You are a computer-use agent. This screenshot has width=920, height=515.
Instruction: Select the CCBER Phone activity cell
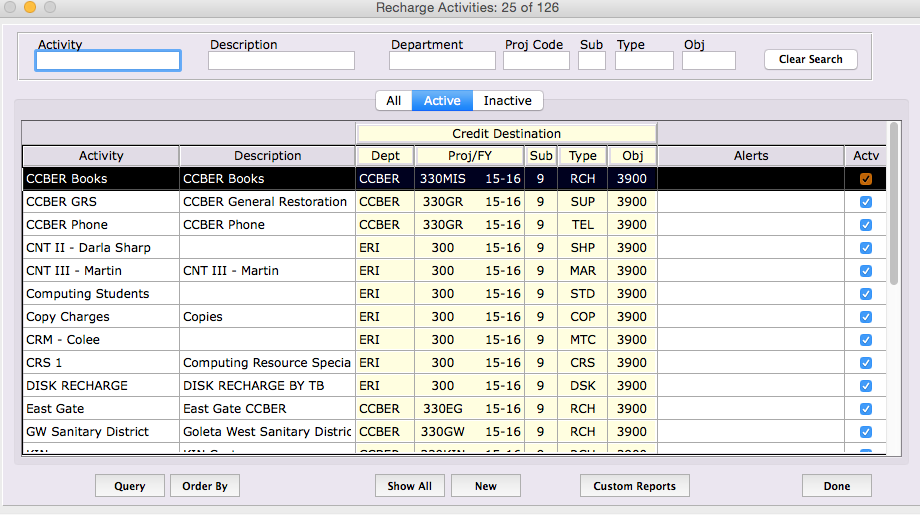click(x=101, y=225)
